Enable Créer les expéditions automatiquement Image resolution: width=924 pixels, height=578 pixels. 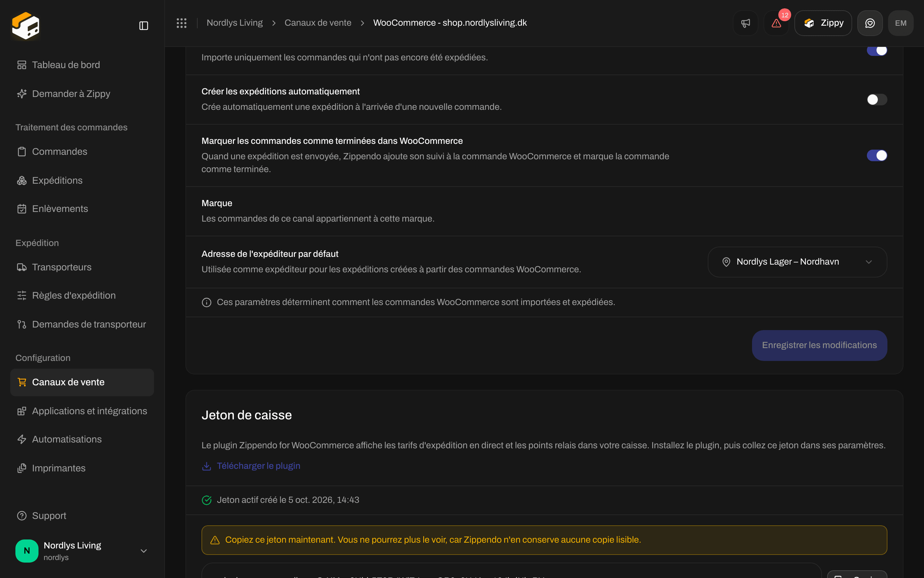[877, 100]
